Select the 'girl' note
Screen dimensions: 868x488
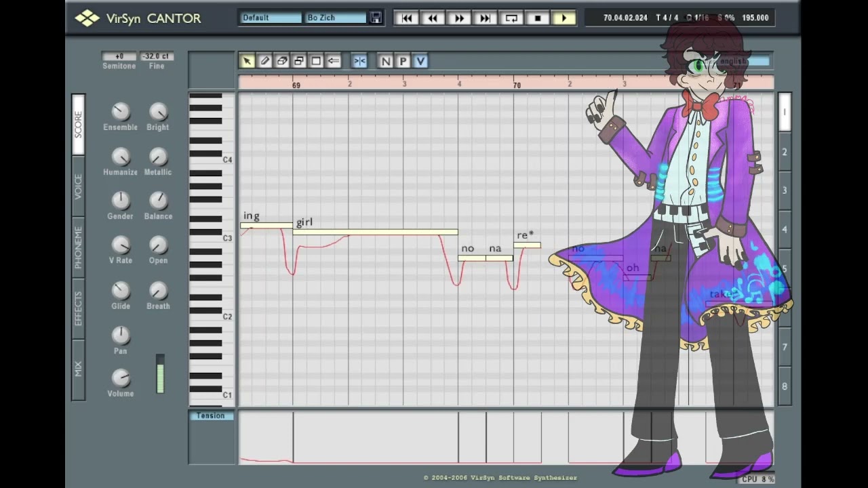pyautogui.click(x=375, y=232)
